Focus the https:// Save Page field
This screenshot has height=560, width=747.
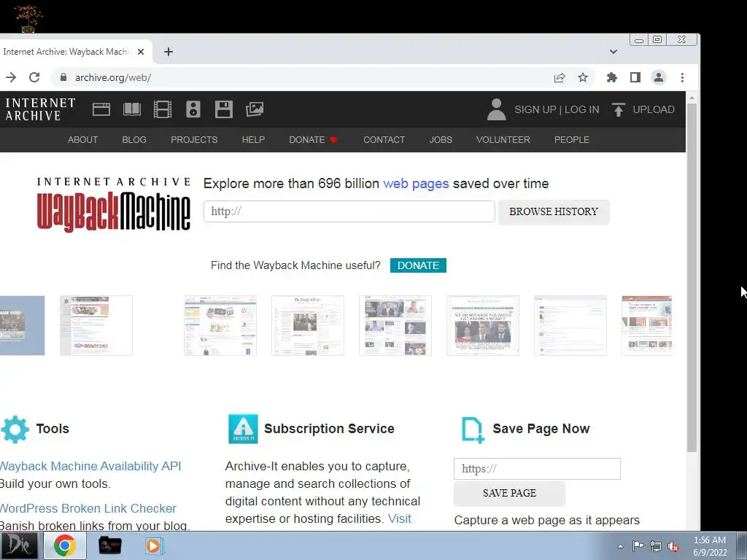pyautogui.click(x=537, y=469)
